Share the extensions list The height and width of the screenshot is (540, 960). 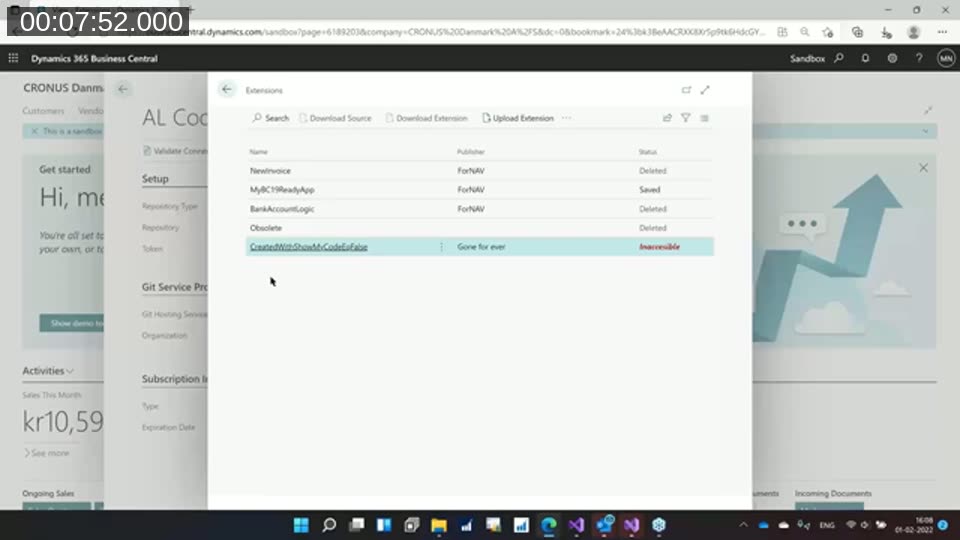667,118
